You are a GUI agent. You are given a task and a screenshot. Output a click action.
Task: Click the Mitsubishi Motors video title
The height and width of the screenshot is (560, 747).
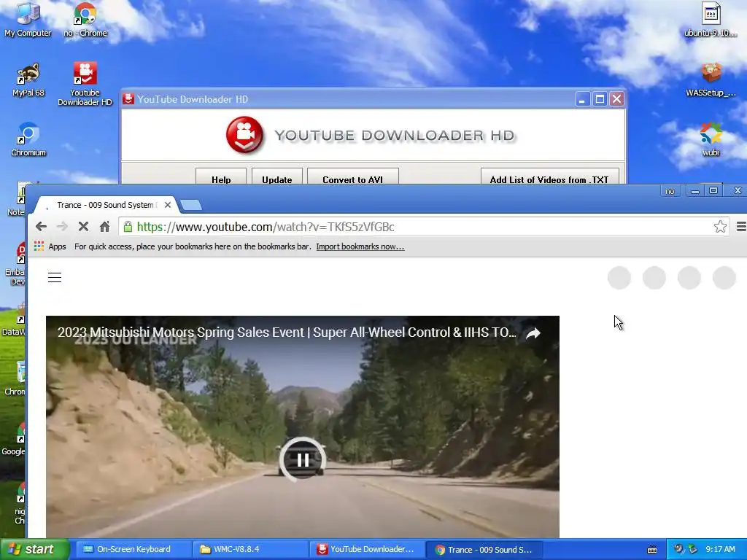287,332
